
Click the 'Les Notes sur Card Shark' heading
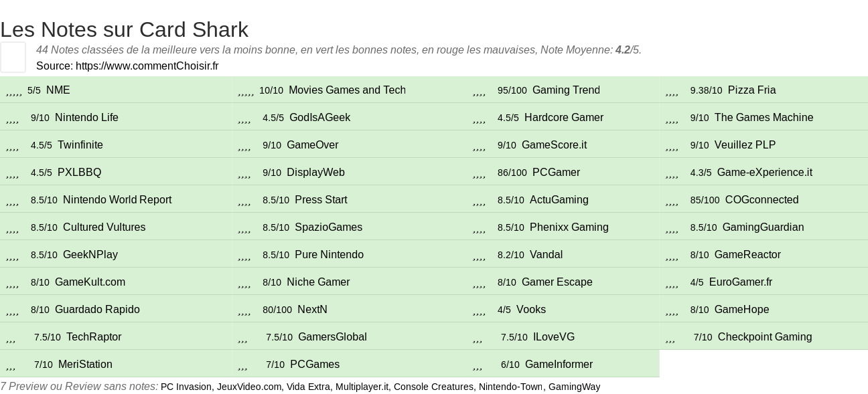point(124,29)
